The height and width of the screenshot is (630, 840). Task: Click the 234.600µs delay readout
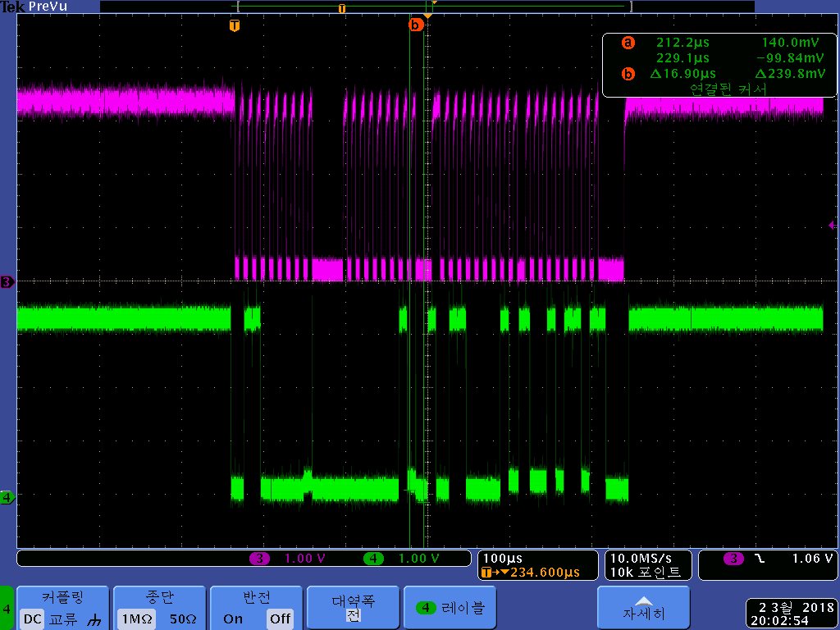(545, 572)
